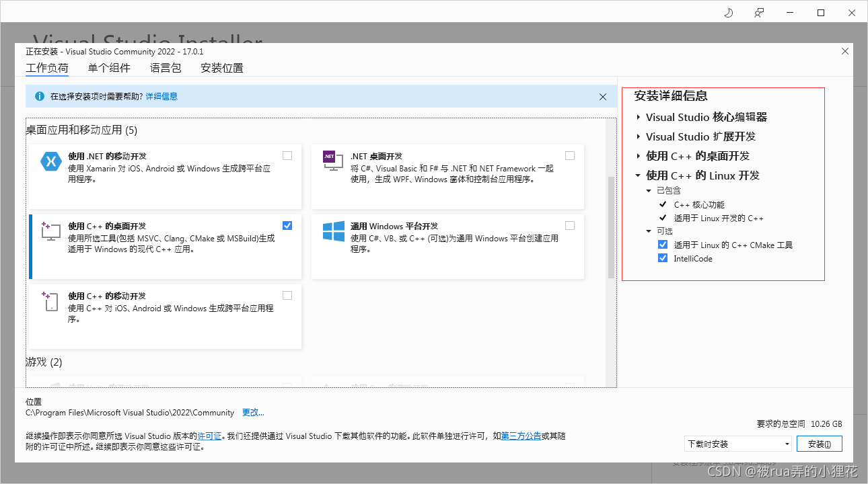Check 使用 .NET 的移动开发 workload checkbox
The image size is (868, 484).
tap(287, 155)
